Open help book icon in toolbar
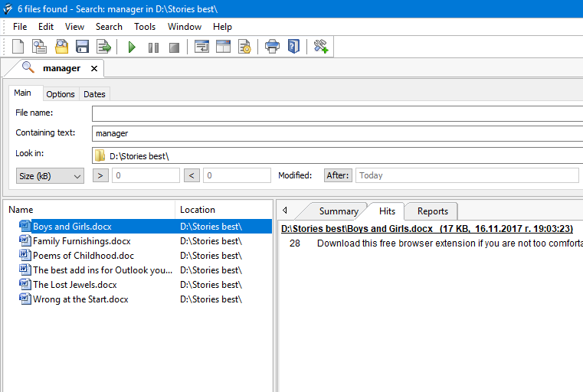 point(293,47)
